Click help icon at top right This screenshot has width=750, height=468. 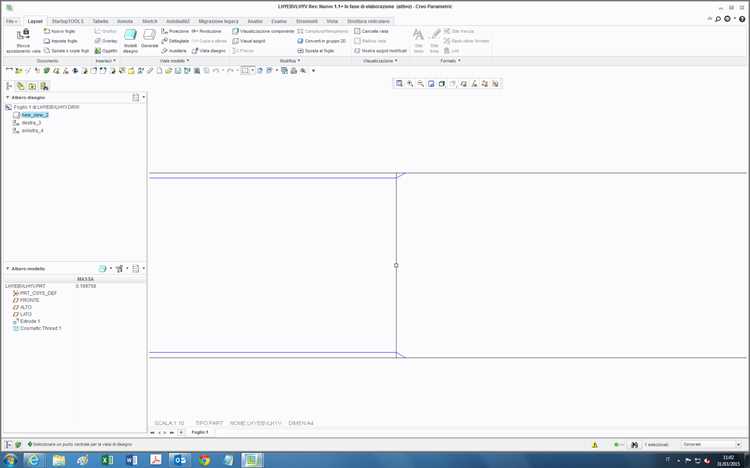(x=742, y=19)
